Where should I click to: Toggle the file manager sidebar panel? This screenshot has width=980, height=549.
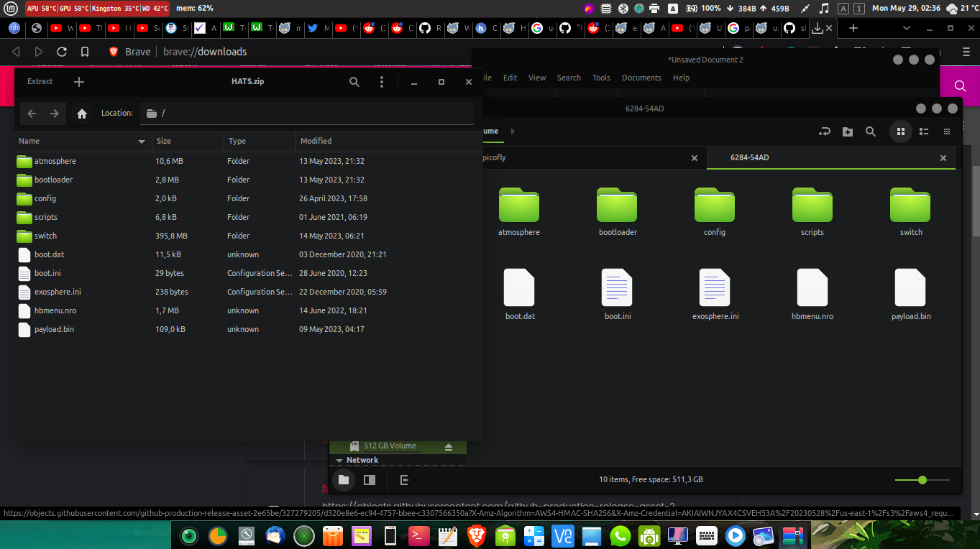(x=370, y=479)
